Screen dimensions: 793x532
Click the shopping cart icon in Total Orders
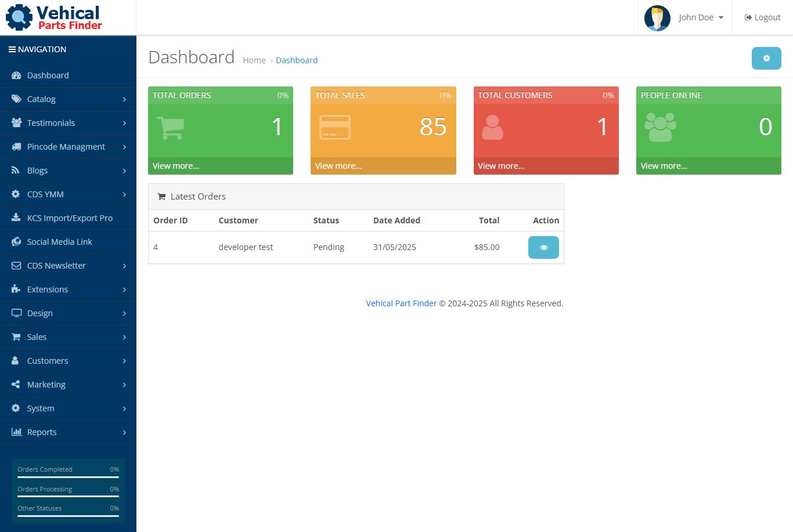click(x=171, y=128)
